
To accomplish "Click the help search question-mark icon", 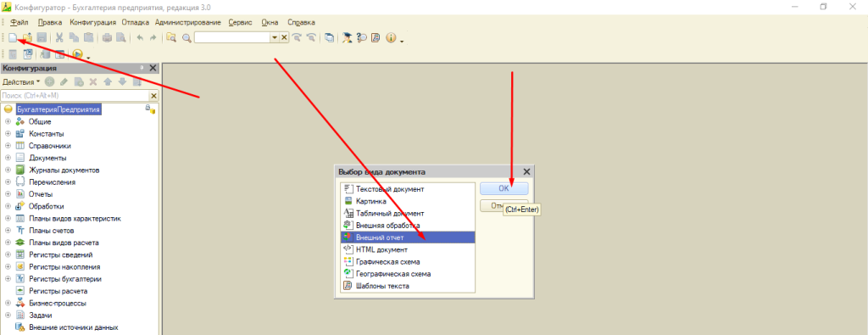I will [362, 37].
